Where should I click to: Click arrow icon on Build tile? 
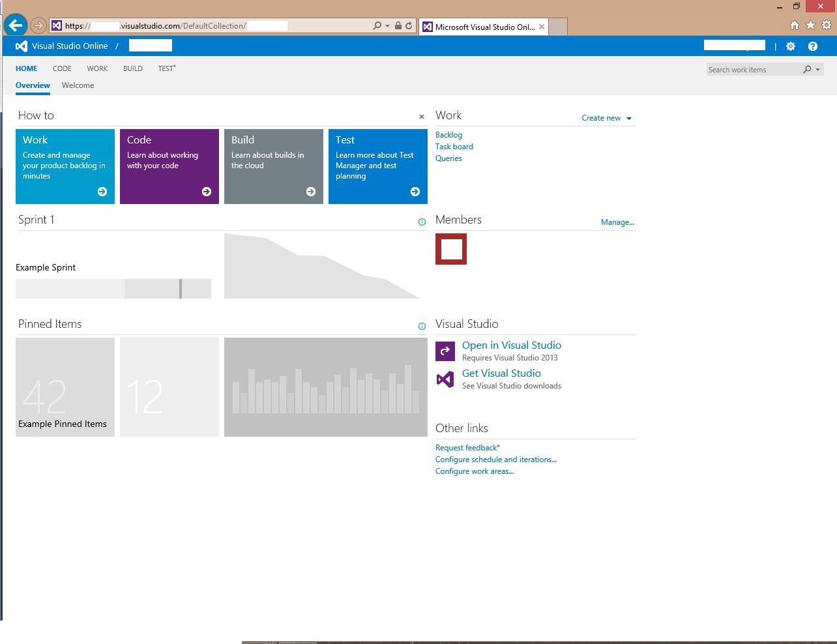311,192
